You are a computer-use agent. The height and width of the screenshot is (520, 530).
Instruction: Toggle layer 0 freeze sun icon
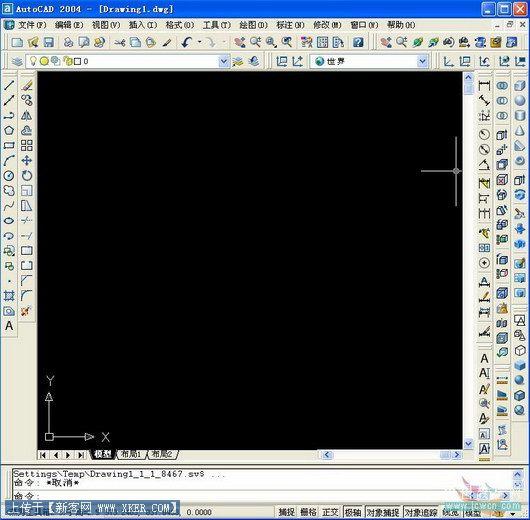click(x=44, y=61)
